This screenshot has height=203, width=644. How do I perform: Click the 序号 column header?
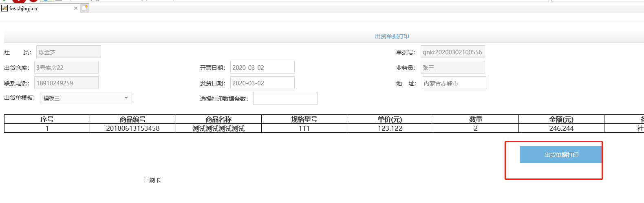pyautogui.click(x=47, y=119)
